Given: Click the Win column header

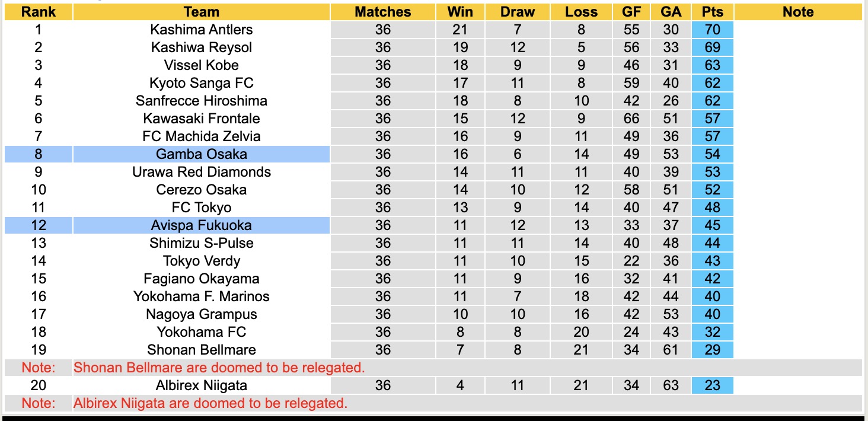Looking at the screenshot, I should (x=460, y=12).
